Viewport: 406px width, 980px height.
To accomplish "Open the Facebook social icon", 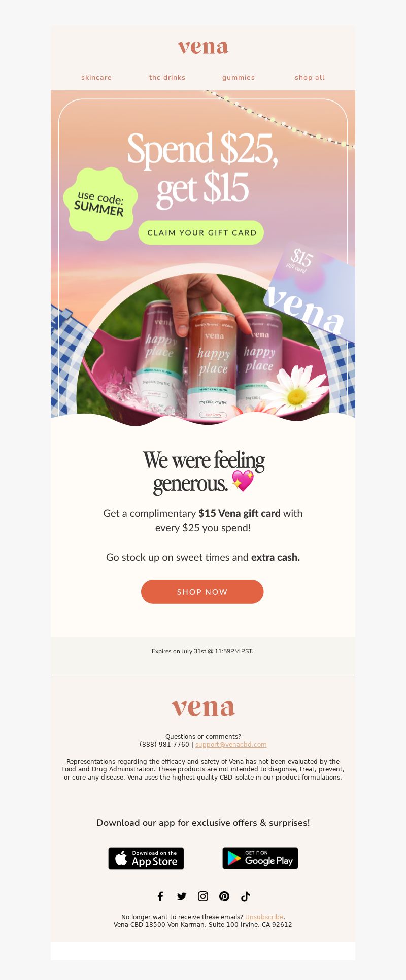I will pos(160,896).
